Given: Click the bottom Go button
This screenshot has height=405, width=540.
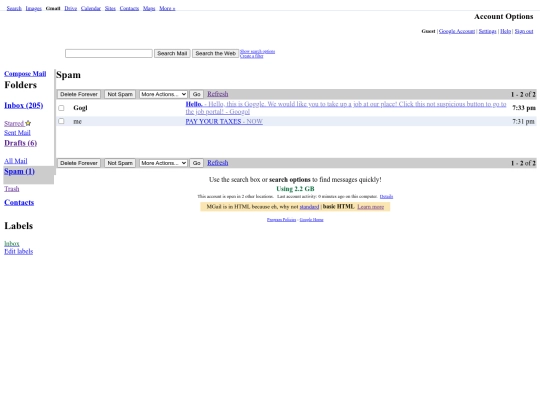Looking at the screenshot, I should tap(196, 163).
